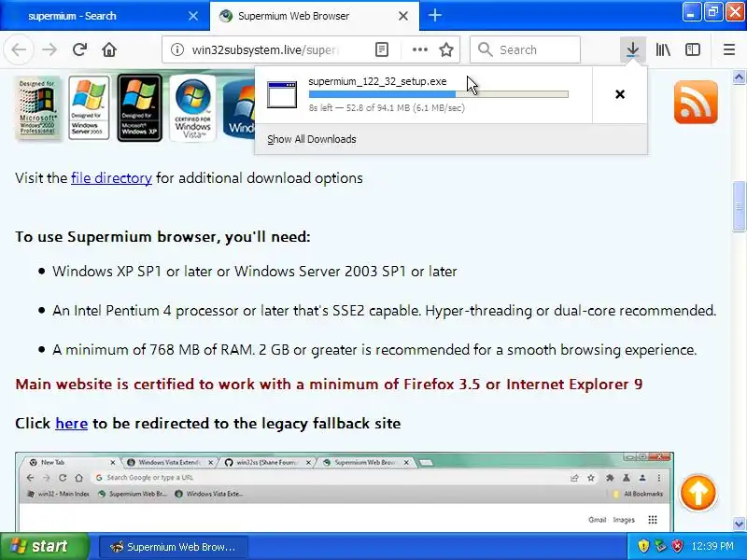Screen dimensions: 747x560
Task: Close the supermium - Search tab
Action: tap(193, 16)
